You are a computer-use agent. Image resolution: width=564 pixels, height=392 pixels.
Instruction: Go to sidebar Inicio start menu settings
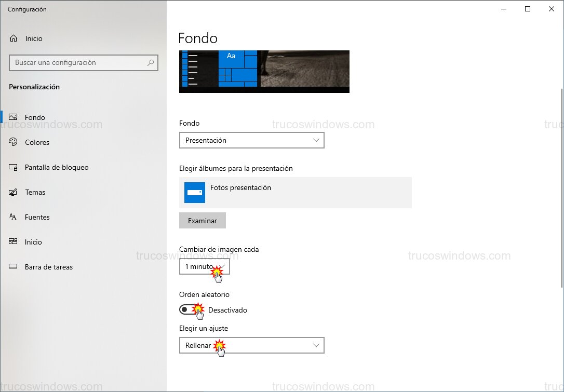pyautogui.click(x=33, y=242)
